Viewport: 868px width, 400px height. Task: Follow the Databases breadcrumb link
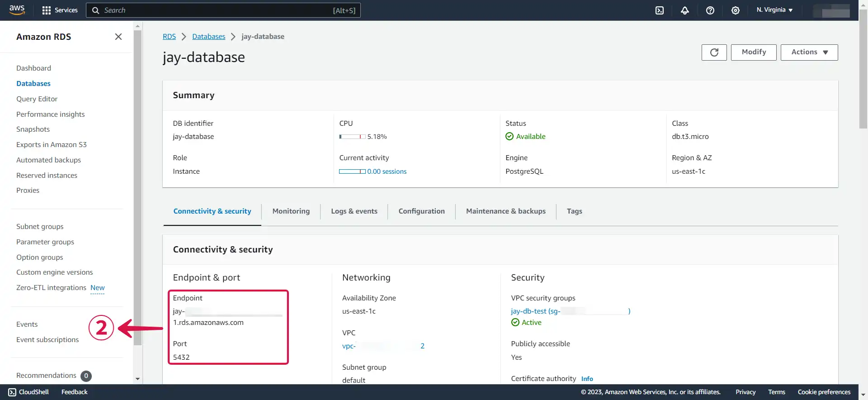[x=208, y=37]
